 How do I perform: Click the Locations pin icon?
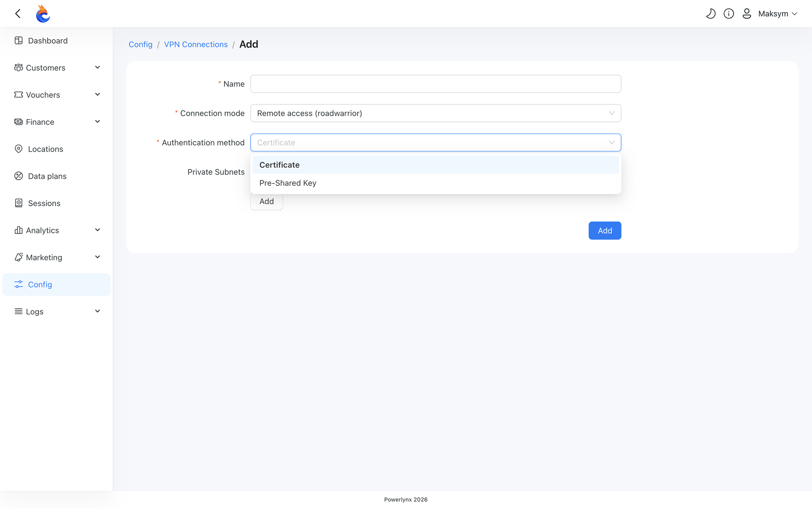pos(19,149)
